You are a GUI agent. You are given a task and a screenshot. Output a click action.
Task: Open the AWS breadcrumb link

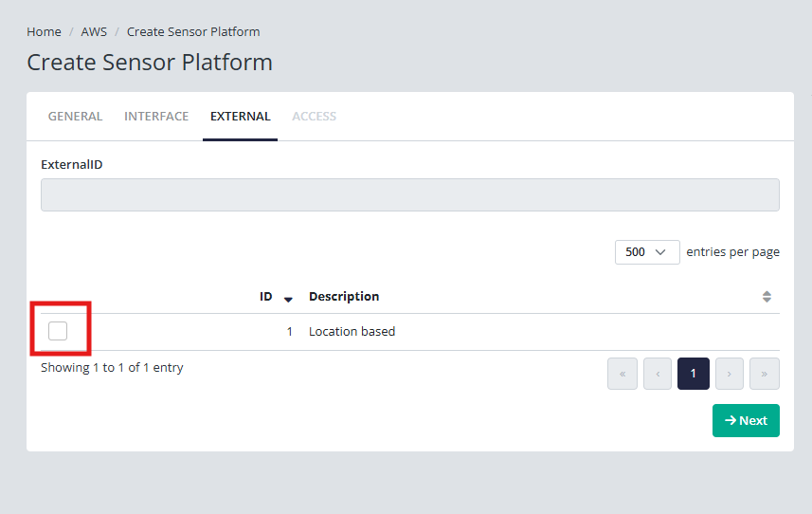tap(94, 31)
